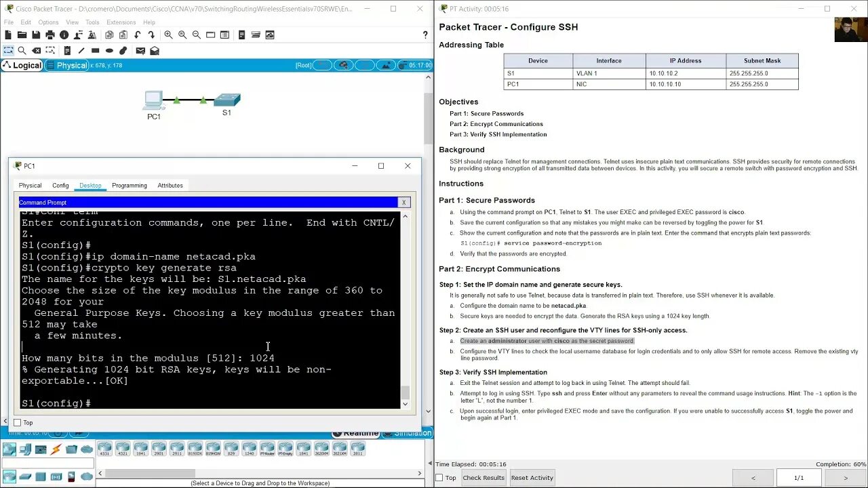Switch to PC1 Physical tab
Viewport: 868px width, 488px height.
coord(30,185)
